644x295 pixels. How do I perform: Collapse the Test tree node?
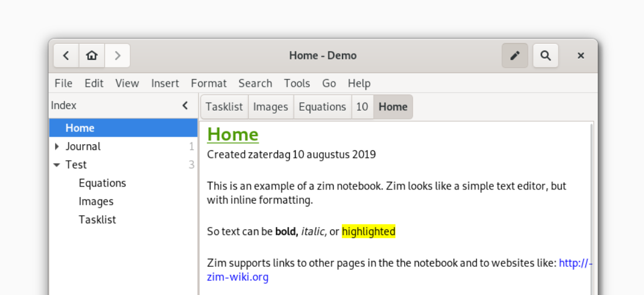56,165
